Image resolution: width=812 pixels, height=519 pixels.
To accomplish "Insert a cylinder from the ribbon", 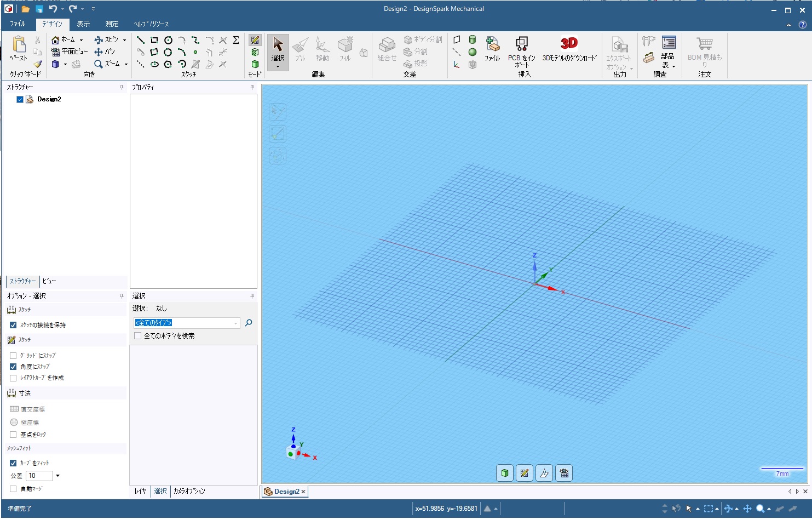I will click(x=472, y=39).
